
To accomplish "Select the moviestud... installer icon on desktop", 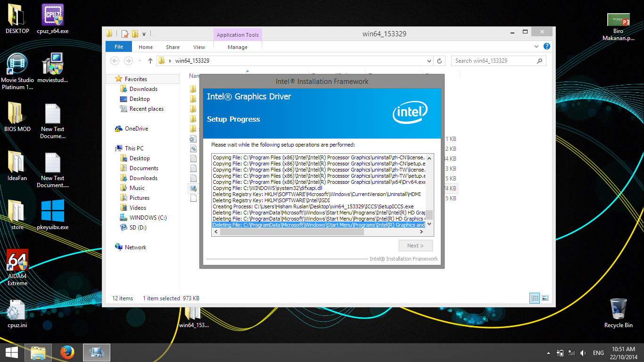I will [x=53, y=68].
